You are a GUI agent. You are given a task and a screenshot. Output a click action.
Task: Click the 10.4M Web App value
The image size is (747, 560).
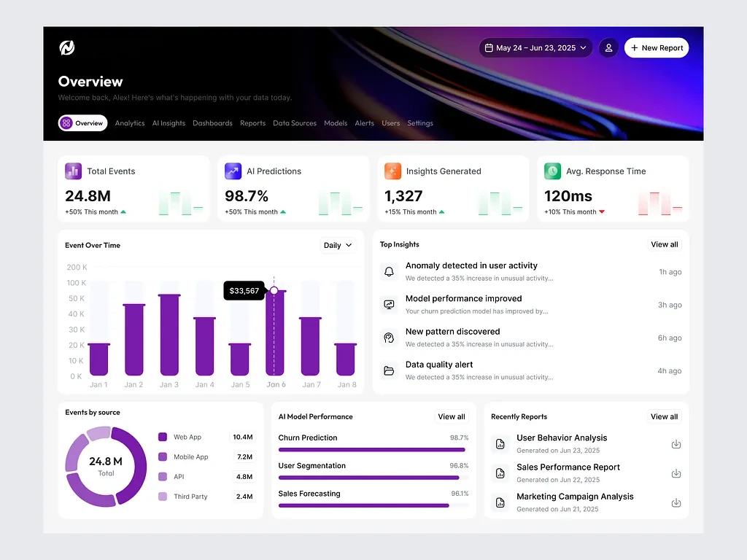pyautogui.click(x=242, y=437)
